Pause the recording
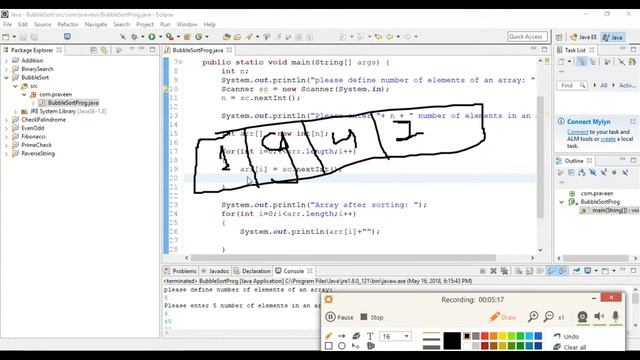The image size is (640, 360). coord(339,317)
